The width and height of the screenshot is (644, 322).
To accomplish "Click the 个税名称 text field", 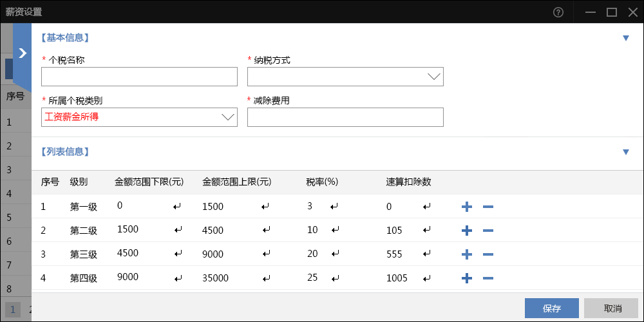I will tap(139, 77).
